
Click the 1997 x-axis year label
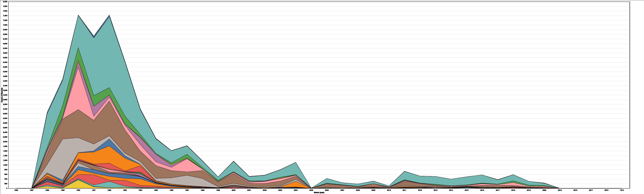pyautogui.click(x=187, y=190)
